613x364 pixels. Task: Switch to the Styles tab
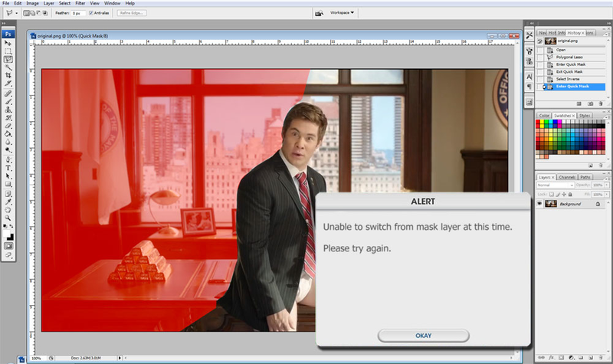585,116
